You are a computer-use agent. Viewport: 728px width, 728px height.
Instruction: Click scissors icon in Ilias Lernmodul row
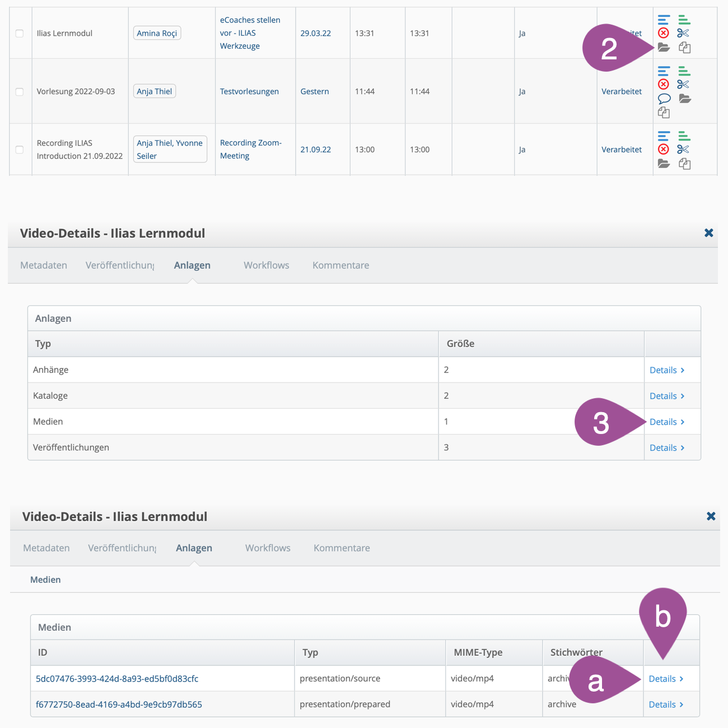coord(683,33)
